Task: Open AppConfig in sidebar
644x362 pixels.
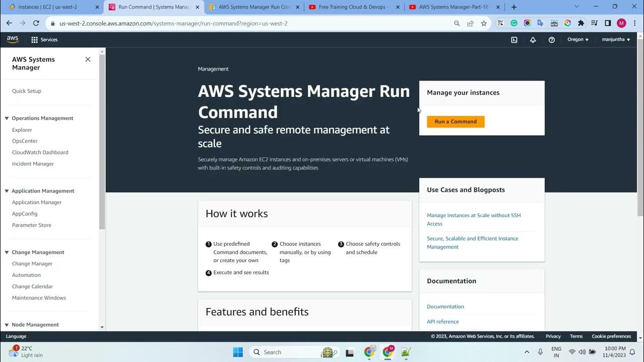Action: pos(25,214)
